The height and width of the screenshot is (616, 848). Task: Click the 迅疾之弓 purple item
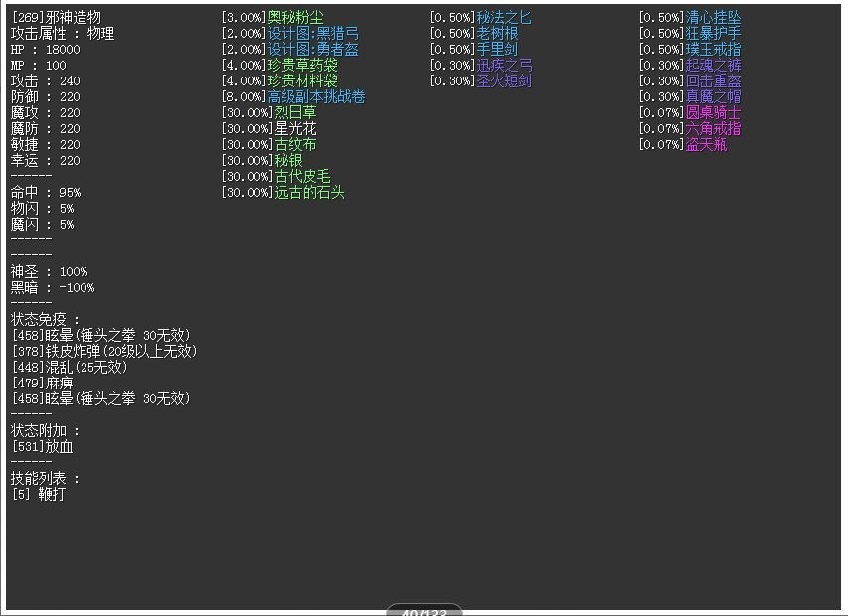tap(504, 65)
